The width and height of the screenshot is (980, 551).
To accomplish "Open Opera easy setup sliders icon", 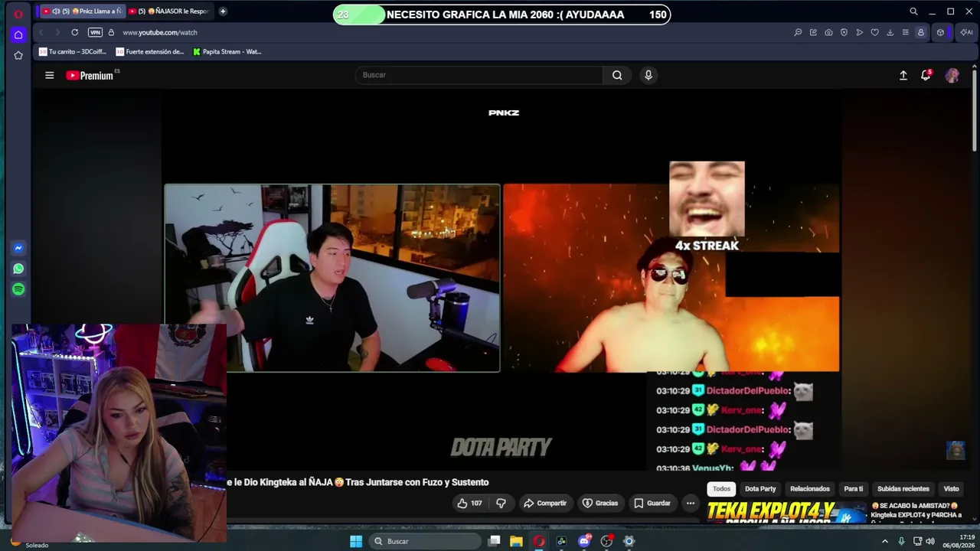I will pos(906,32).
